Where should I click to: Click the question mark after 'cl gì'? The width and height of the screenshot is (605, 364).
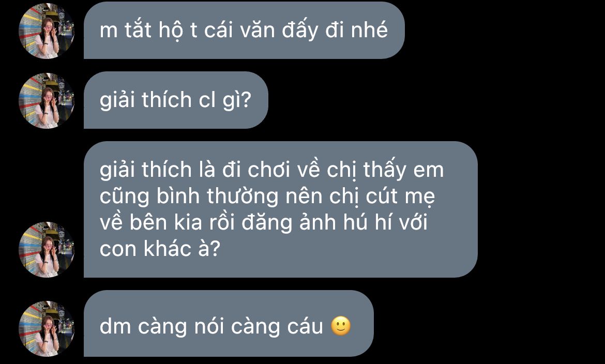click(x=246, y=100)
